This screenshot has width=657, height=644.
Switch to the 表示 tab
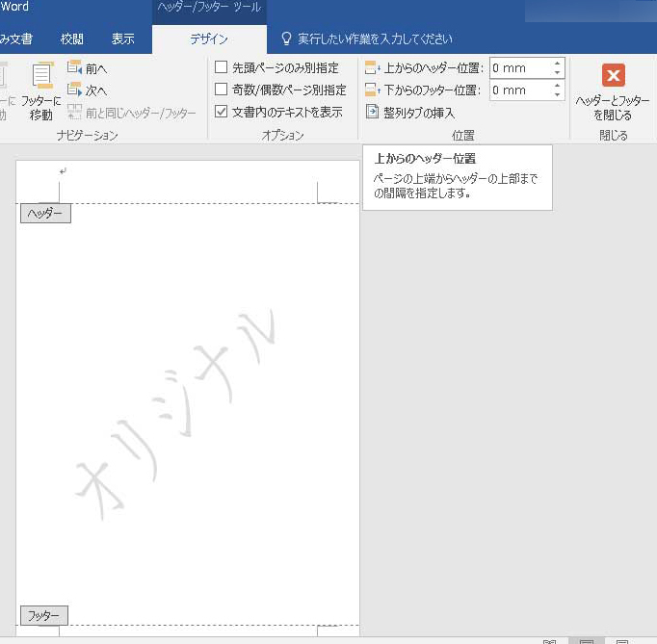pos(123,39)
